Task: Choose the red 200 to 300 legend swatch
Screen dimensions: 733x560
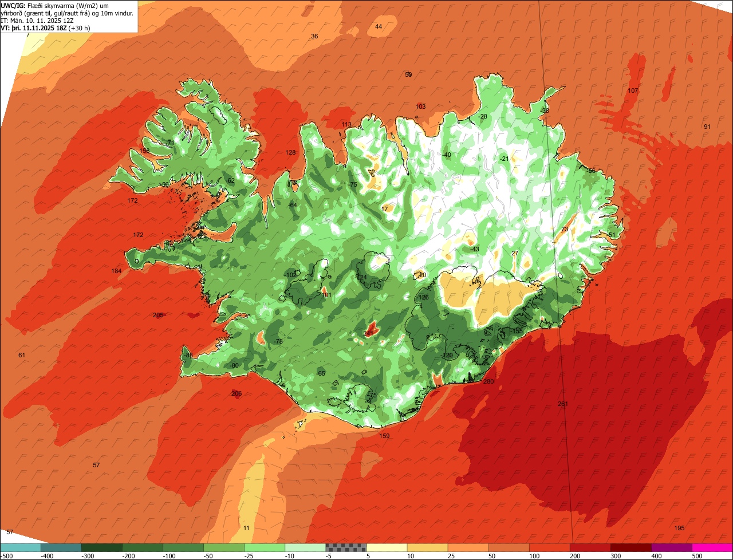Action: (589, 547)
